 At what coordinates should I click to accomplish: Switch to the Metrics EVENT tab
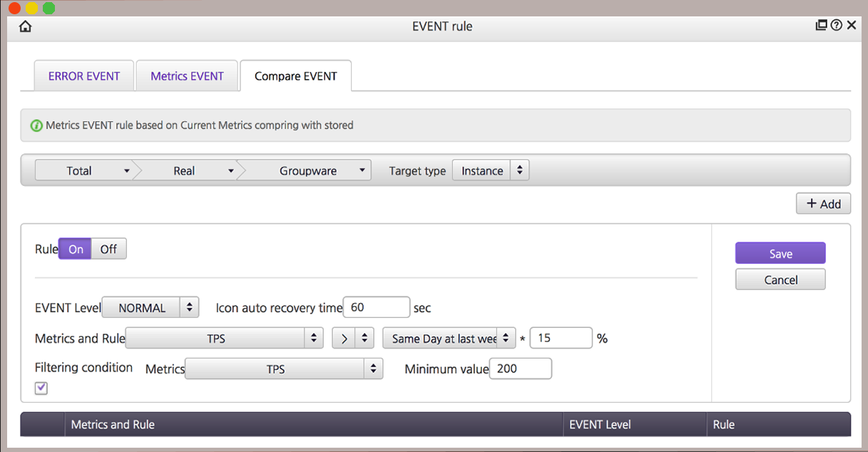click(x=187, y=76)
